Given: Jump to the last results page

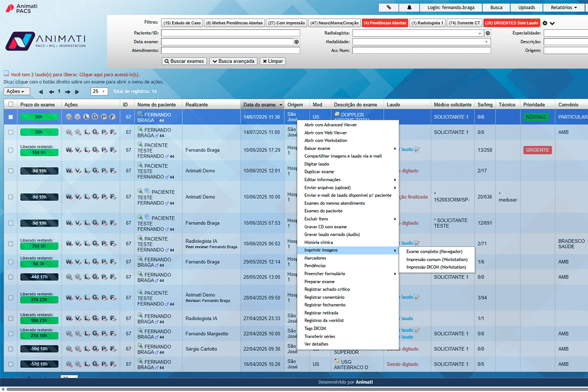Looking at the screenshot, I should [77, 92].
